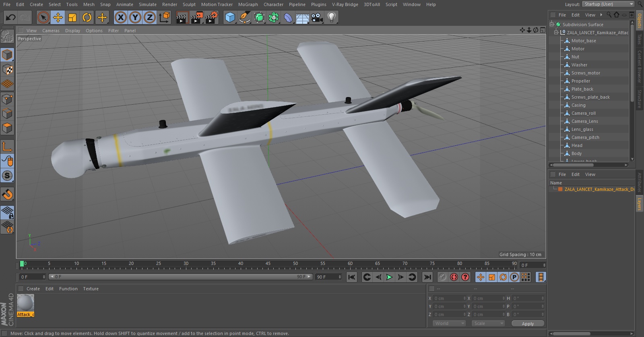644x337 pixels.
Task: Click the timeline scrub bar slider
Action: [180, 277]
